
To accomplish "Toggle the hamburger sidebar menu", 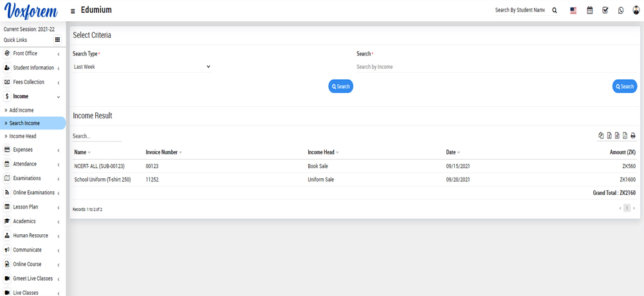I will (73, 11).
